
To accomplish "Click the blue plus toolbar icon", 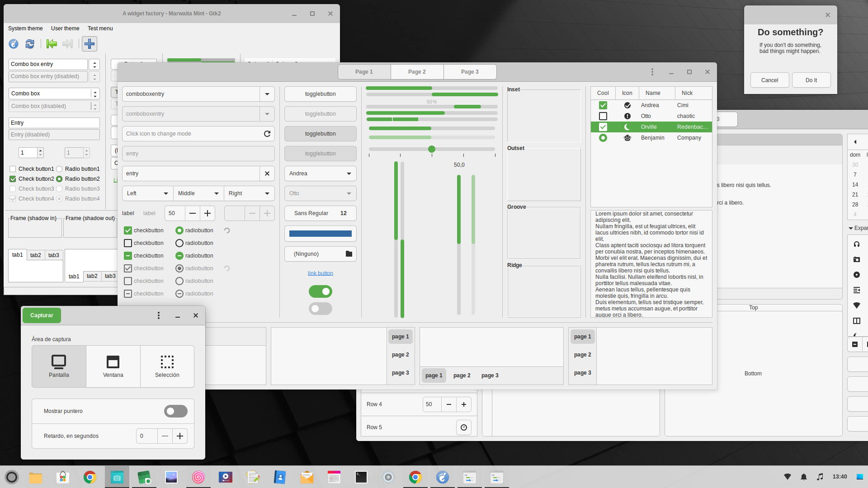I will 90,44.
